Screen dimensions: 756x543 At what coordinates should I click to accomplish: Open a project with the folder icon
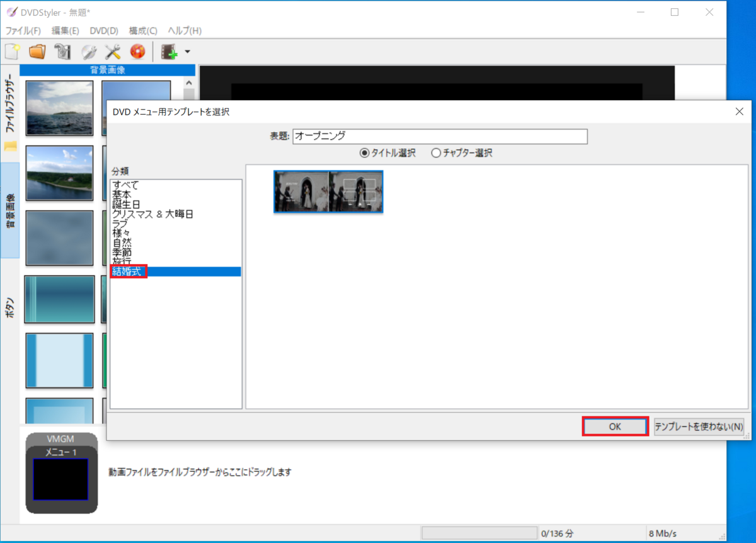37,52
